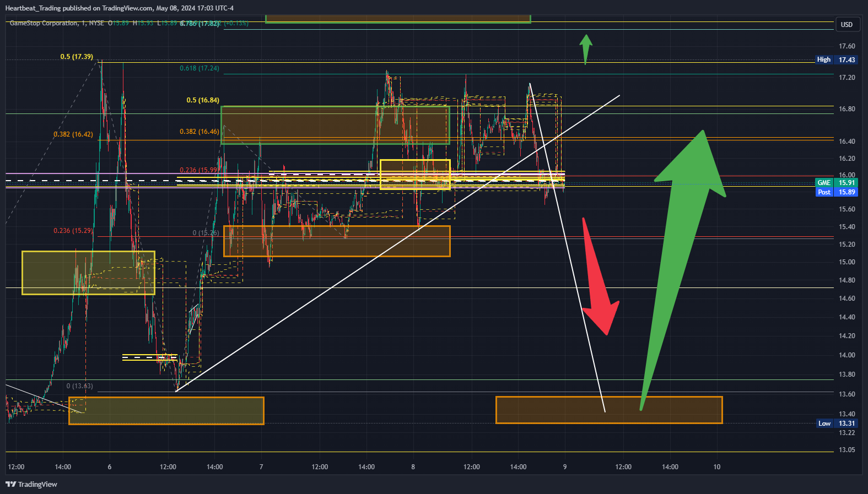Click the GameStop Corporation symbol title
This screenshot has height=494, width=868.
pos(44,23)
